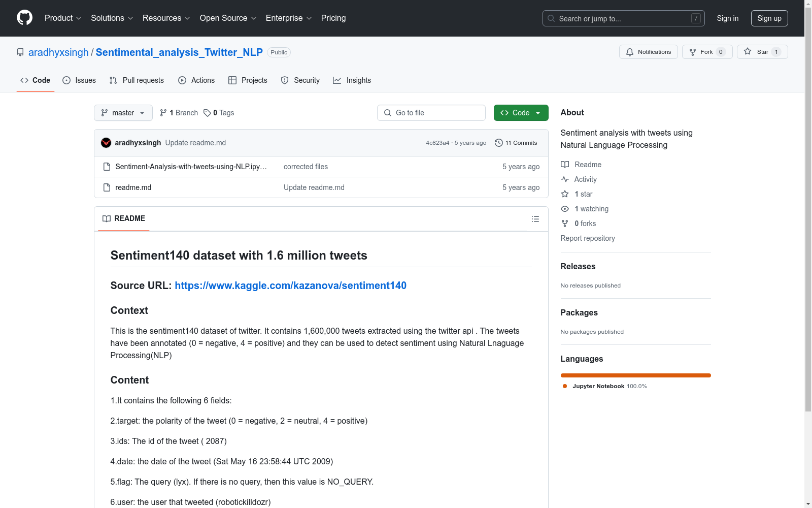Click Report repository link
Screen dimensions: 812x508
tap(588, 238)
